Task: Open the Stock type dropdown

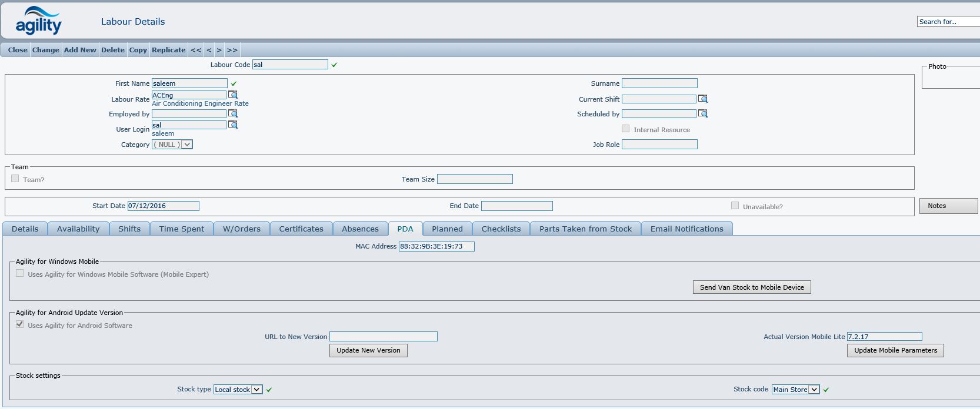Action: [x=256, y=390]
